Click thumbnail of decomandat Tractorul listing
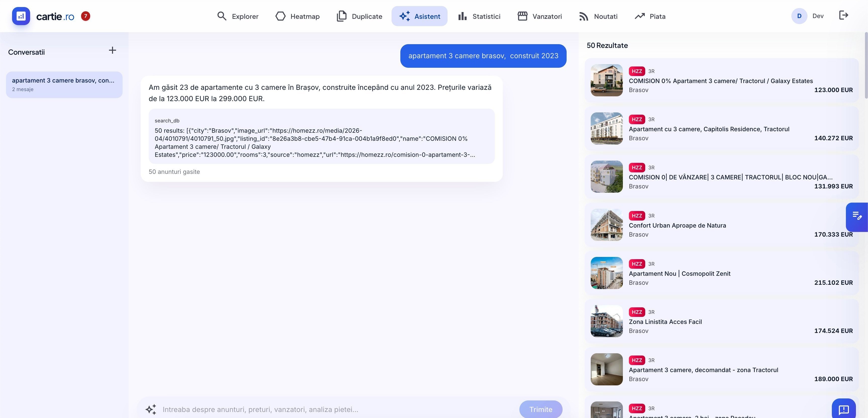The image size is (868, 418). pos(607,369)
